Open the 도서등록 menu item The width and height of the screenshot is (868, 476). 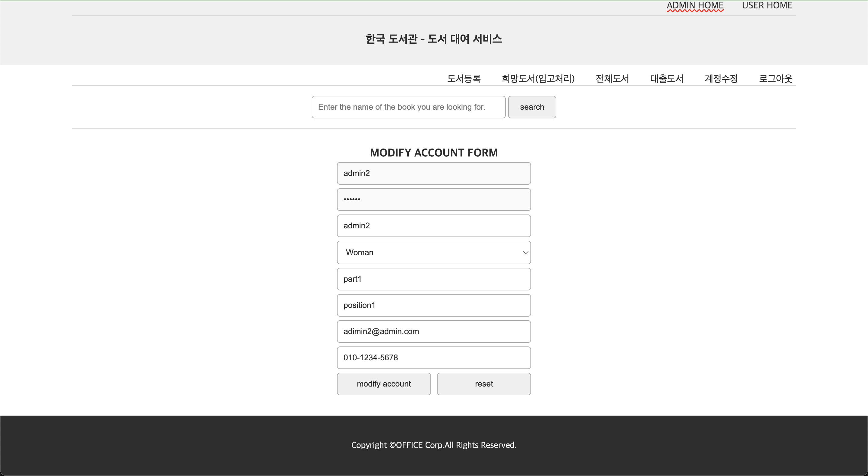[x=464, y=79]
